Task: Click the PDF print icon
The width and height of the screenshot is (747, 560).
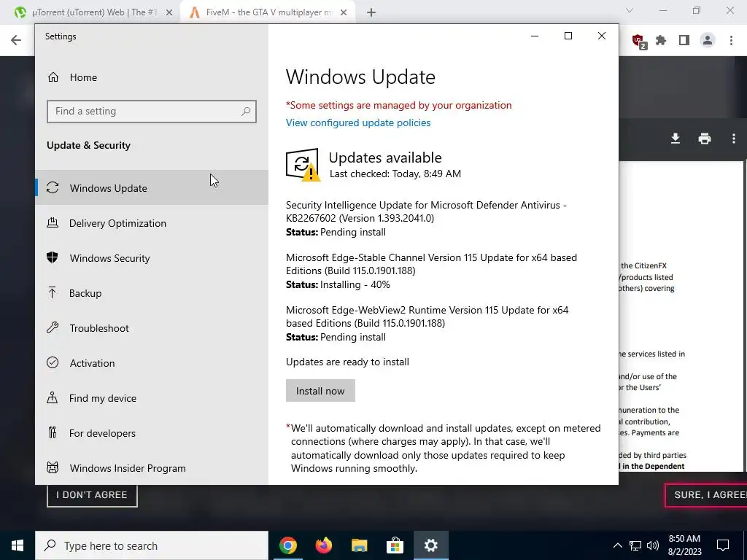Action: click(704, 139)
